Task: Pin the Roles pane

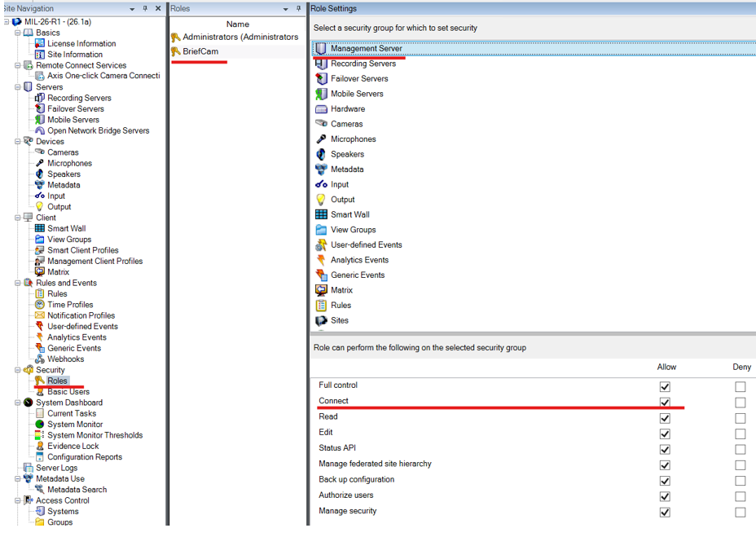Action: pyautogui.click(x=298, y=9)
